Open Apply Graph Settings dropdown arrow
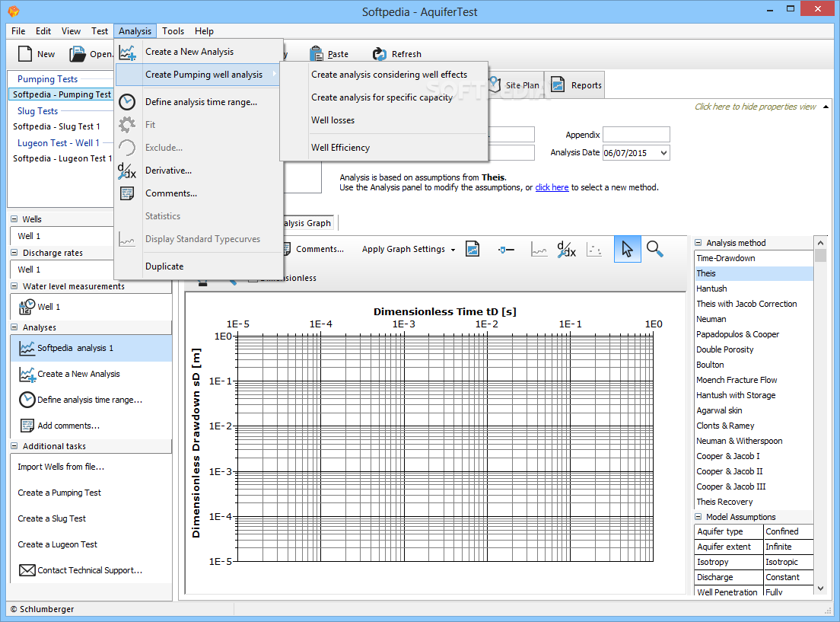The image size is (840, 622). pyautogui.click(x=453, y=250)
